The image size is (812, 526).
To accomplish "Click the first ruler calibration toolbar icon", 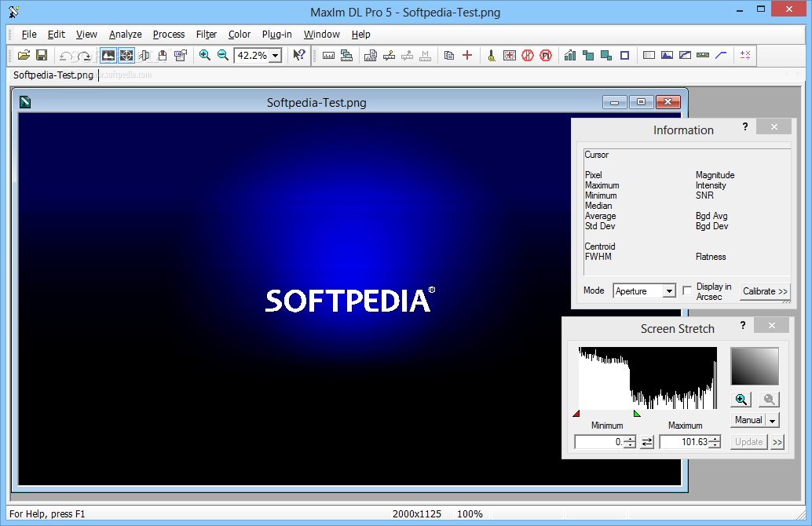I will pyautogui.click(x=328, y=56).
